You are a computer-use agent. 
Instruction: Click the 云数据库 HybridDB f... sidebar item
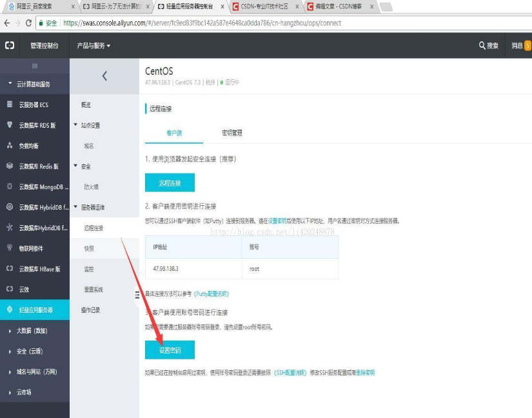point(35,207)
